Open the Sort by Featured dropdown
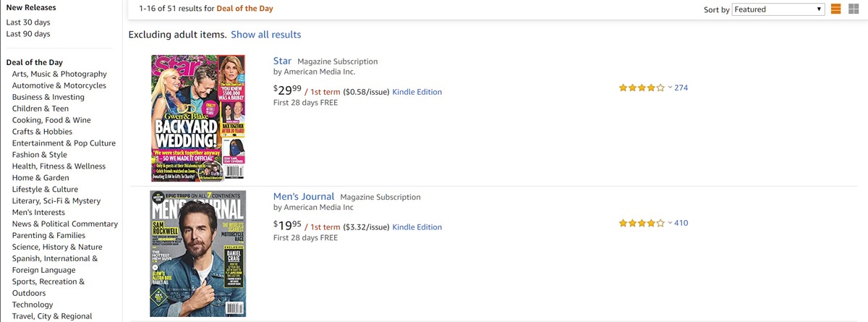This screenshot has width=868, height=322. 778,9
